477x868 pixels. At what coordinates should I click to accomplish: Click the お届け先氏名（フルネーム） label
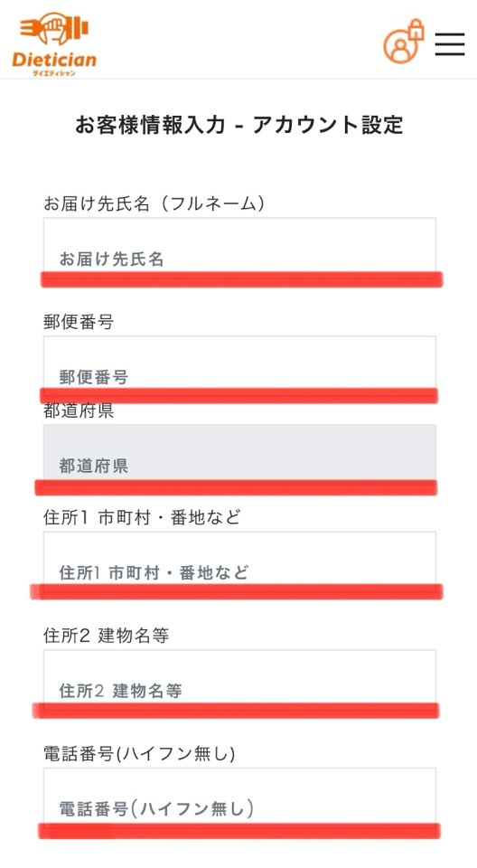coord(154,203)
